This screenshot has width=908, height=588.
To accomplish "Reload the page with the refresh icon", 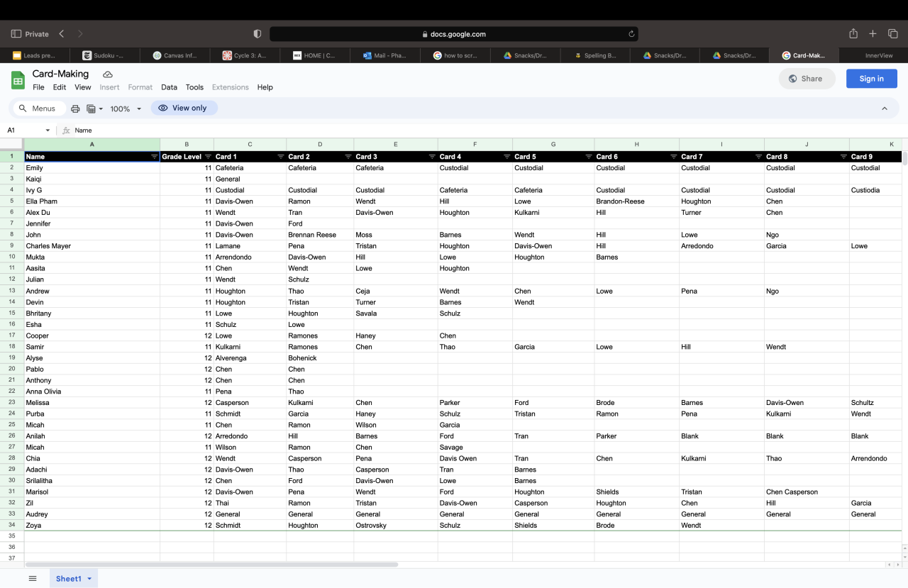I will pyautogui.click(x=631, y=34).
